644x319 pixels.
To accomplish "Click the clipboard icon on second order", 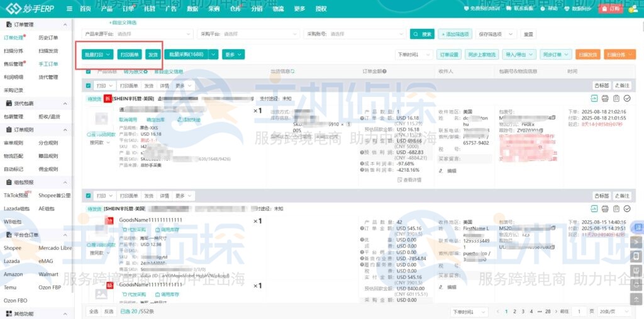I will (616, 208).
